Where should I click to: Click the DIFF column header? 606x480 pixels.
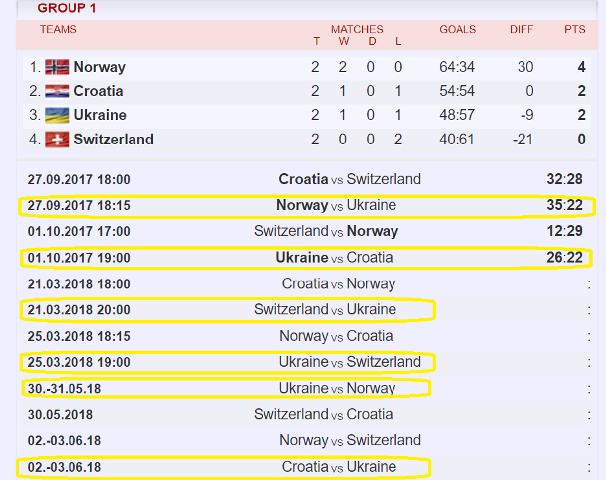[x=521, y=29]
